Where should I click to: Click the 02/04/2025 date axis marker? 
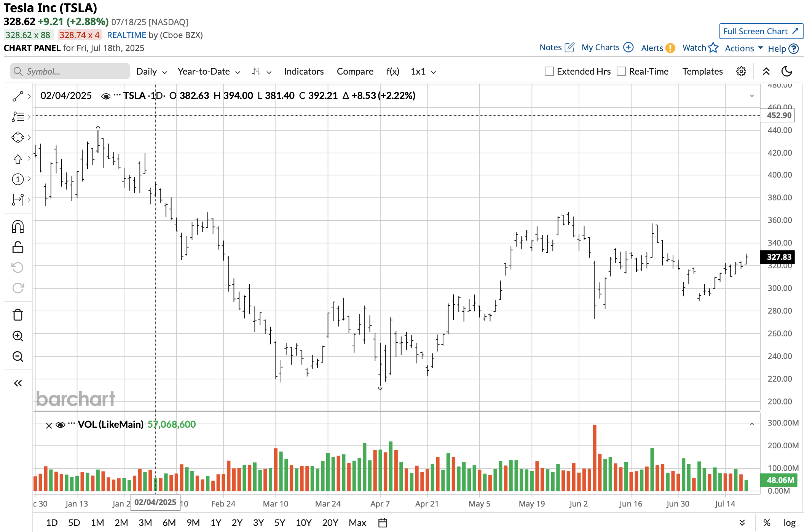(x=155, y=502)
